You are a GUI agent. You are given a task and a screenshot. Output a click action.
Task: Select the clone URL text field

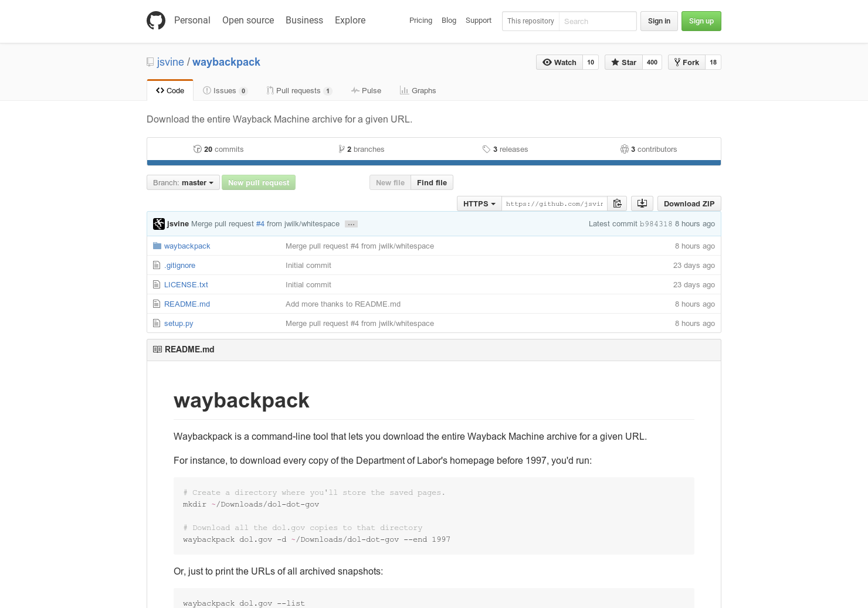(x=555, y=203)
